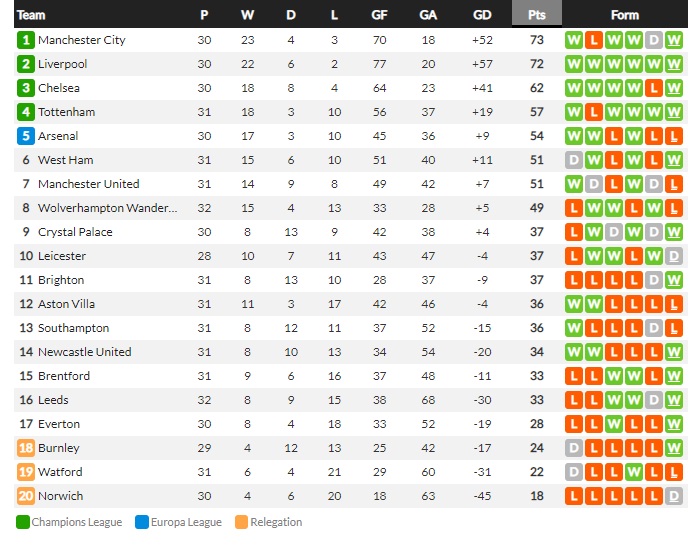Click Norwich's orange rank 20 badge
Viewport: 695px width, 551px height.
pyautogui.click(x=26, y=496)
